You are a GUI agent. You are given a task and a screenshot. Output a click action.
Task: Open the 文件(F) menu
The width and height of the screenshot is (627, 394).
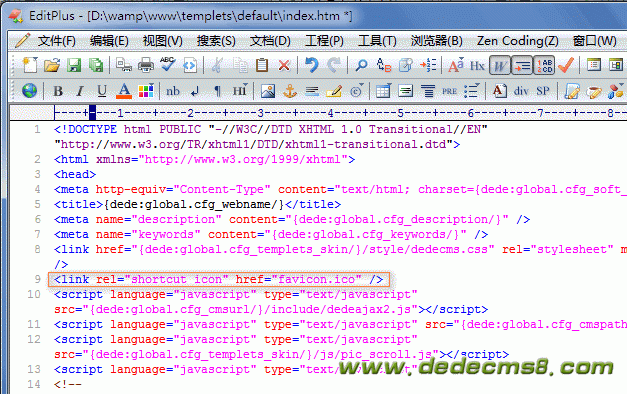coord(56,41)
